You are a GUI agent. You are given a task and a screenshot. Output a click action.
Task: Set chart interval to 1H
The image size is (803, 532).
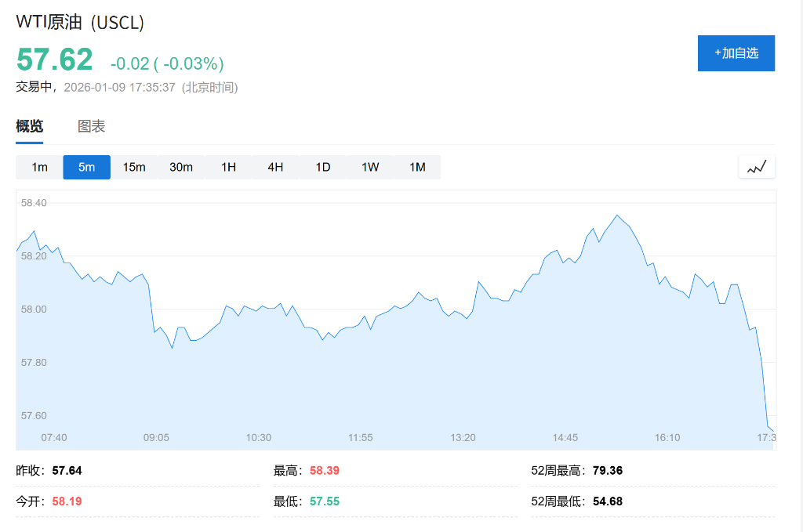pos(228,167)
